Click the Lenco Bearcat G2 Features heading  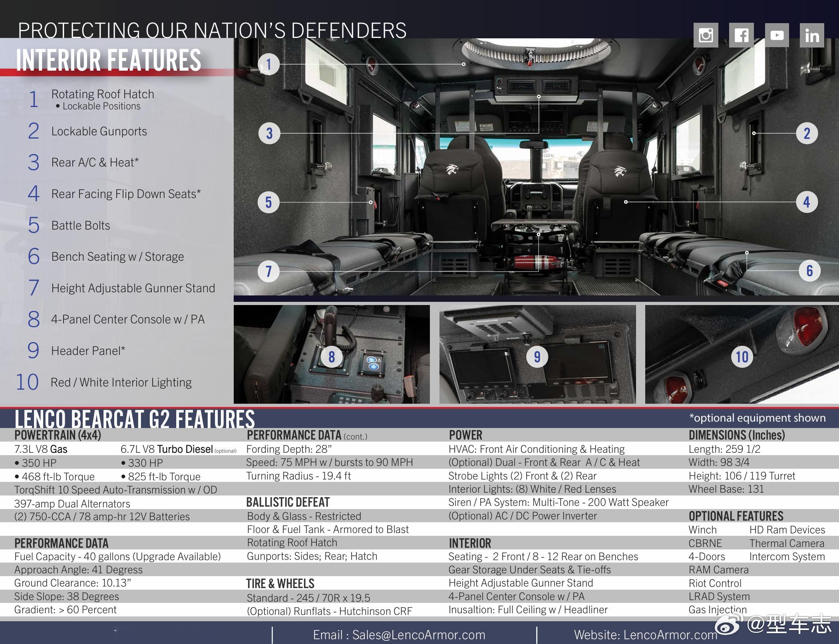click(134, 418)
